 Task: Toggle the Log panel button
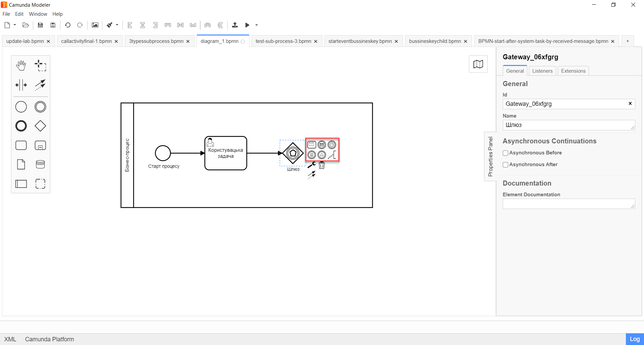(x=634, y=339)
